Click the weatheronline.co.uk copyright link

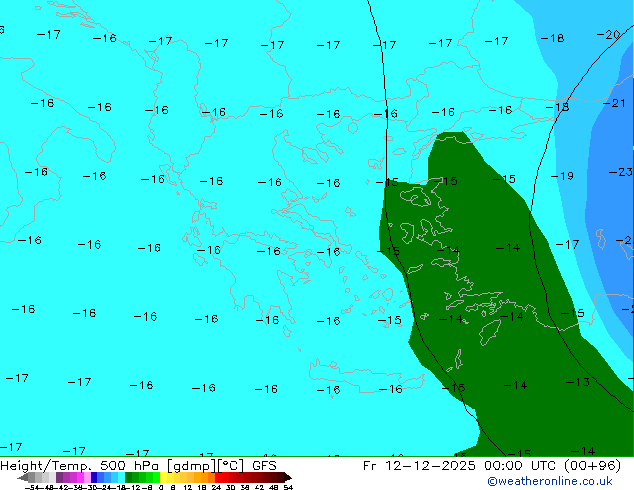coord(550,481)
